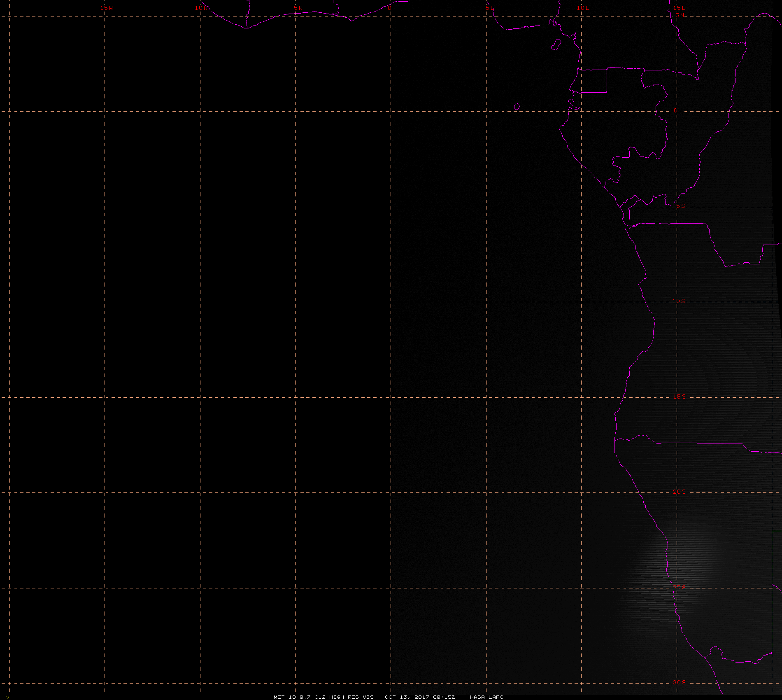Click the NASA LARC credit text

(x=486, y=697)
